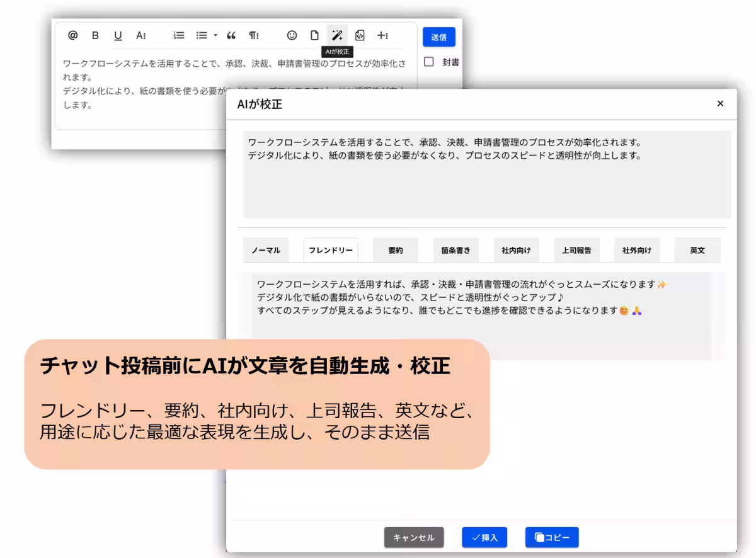The width and height of the screenshot is (756, 558).
Task: Toggle underline text formatting
Action: click(x=118, y=35)
